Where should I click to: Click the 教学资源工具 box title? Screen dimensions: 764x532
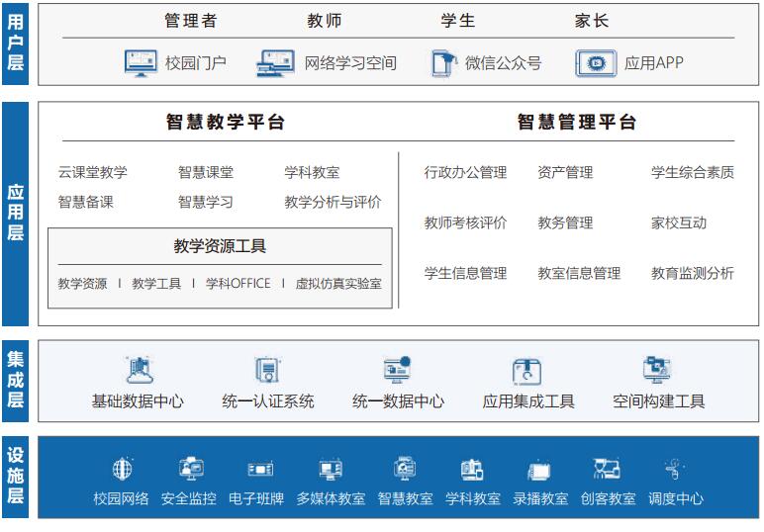[220, 246]
